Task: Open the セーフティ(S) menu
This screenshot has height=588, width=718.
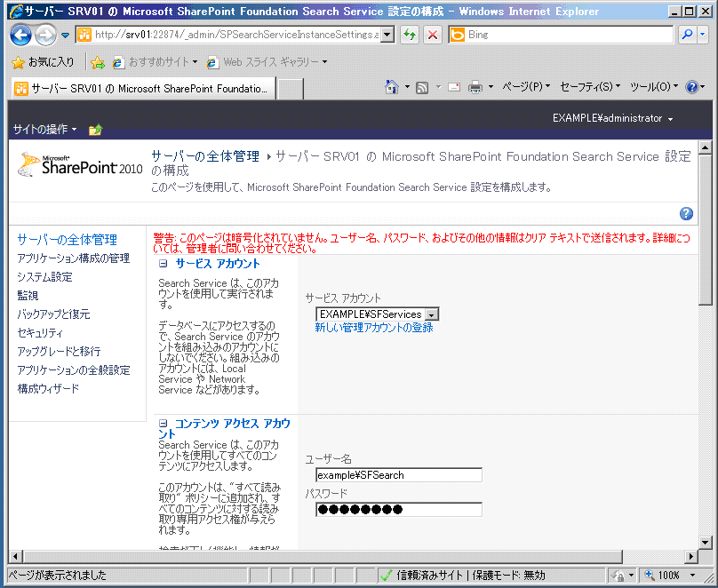Action: pyautogui.click(x=590, y=86)
